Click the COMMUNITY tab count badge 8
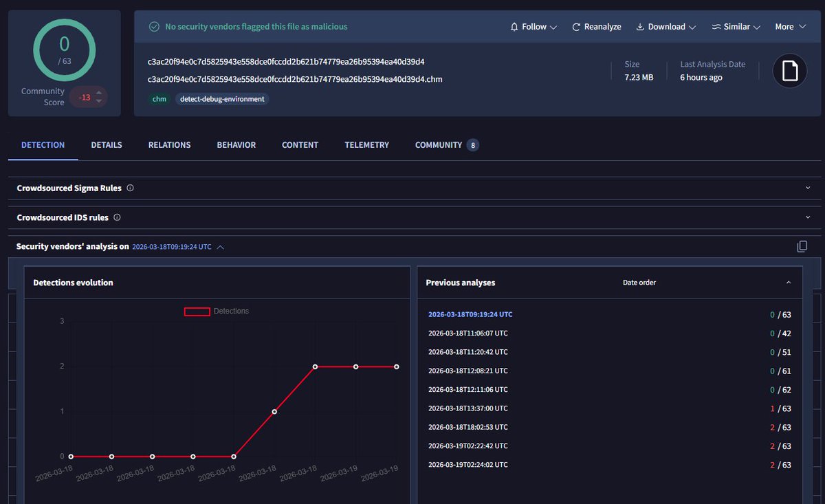Viewport: 825px width, 504px height. [x=472, y=145]
